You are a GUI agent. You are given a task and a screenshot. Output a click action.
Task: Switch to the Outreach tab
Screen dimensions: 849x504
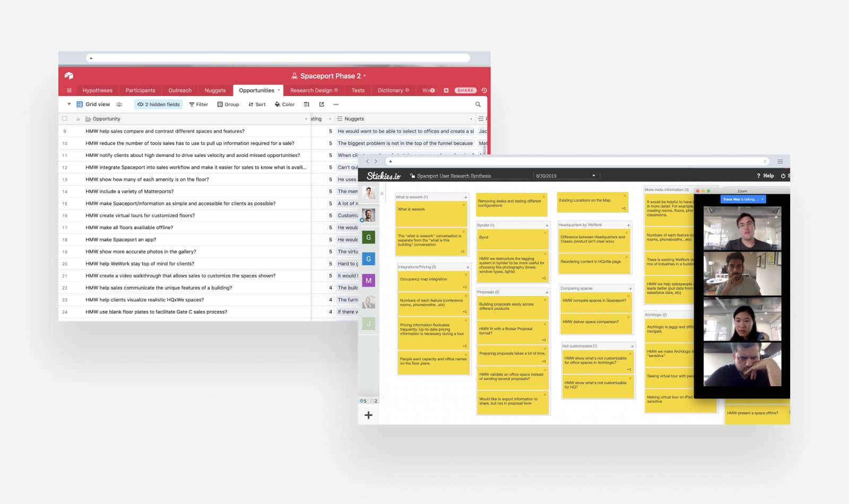click(x=180, y=91)
